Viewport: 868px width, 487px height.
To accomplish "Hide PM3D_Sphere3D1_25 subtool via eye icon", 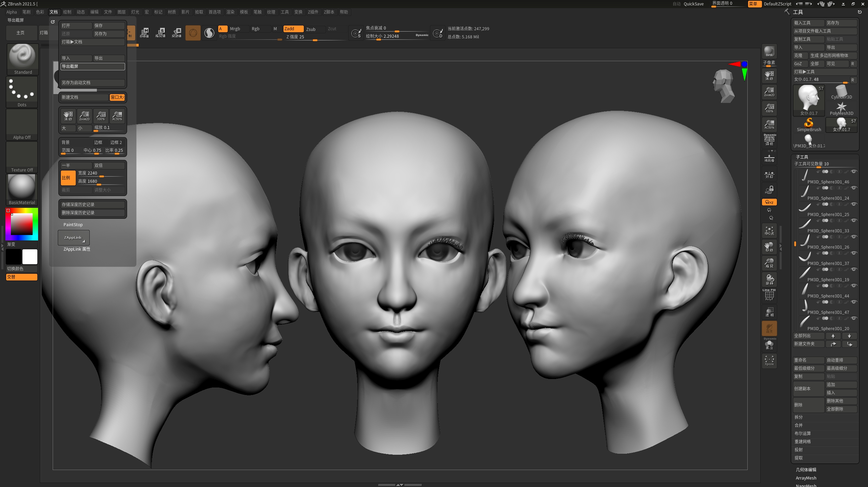I will pyautogui.click(x=854, y=204).
